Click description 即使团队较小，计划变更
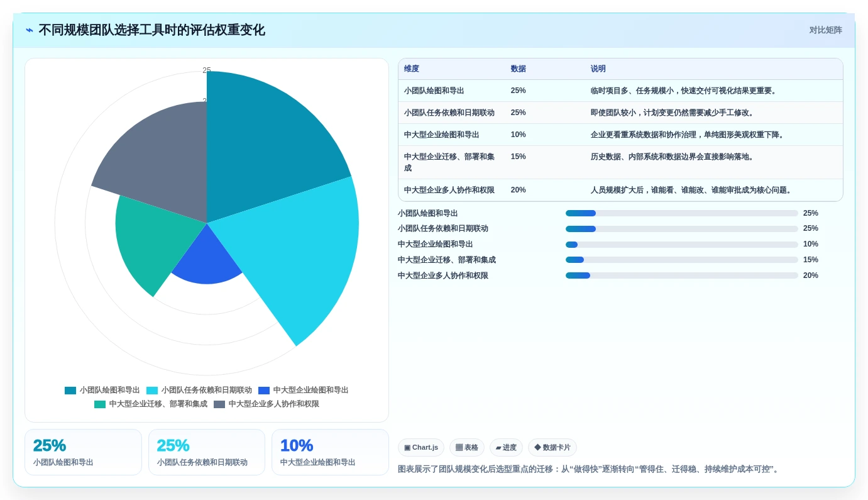This screenshot has height=500, width=868. click(674, 113)
